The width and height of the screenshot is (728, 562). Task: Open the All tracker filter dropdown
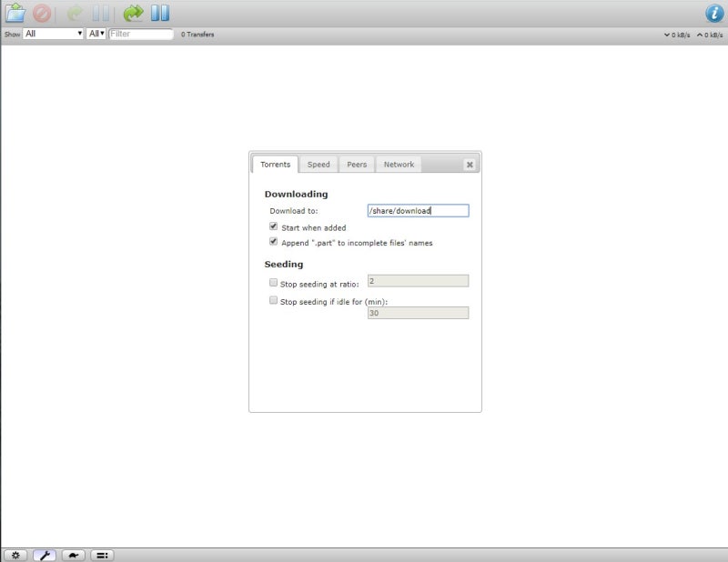click(94, 34)
